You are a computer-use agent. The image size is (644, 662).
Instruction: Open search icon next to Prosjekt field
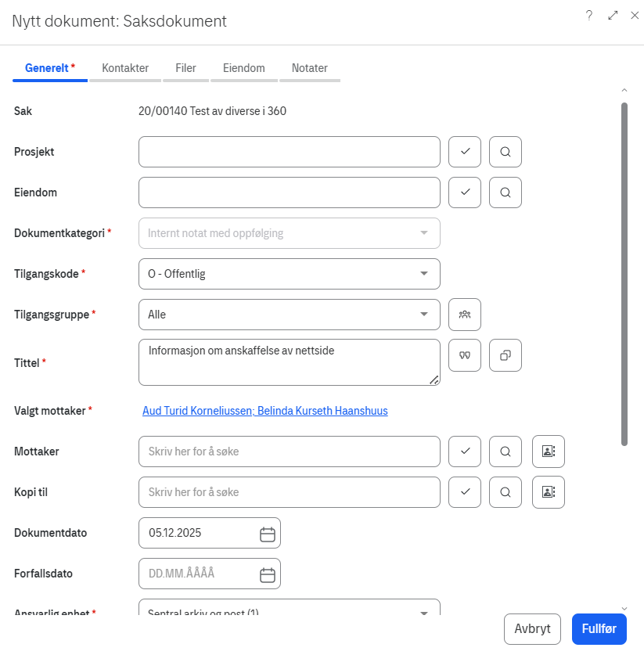tap(505, 152)
